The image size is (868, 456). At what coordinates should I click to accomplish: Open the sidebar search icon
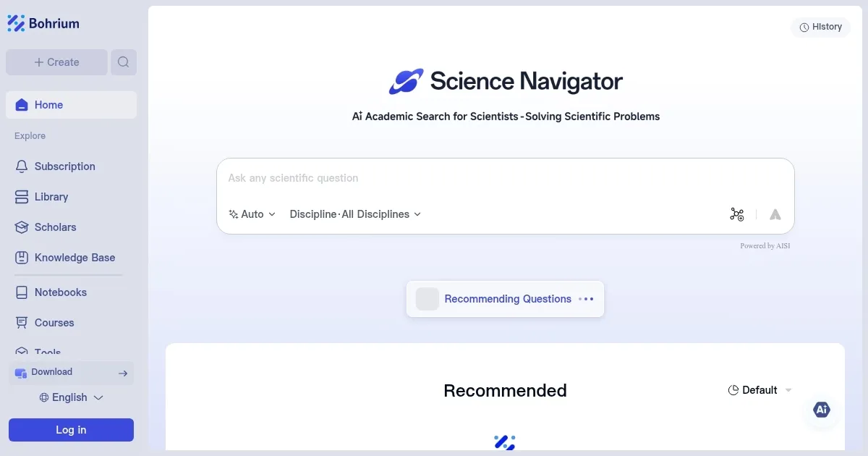[124, 62]
